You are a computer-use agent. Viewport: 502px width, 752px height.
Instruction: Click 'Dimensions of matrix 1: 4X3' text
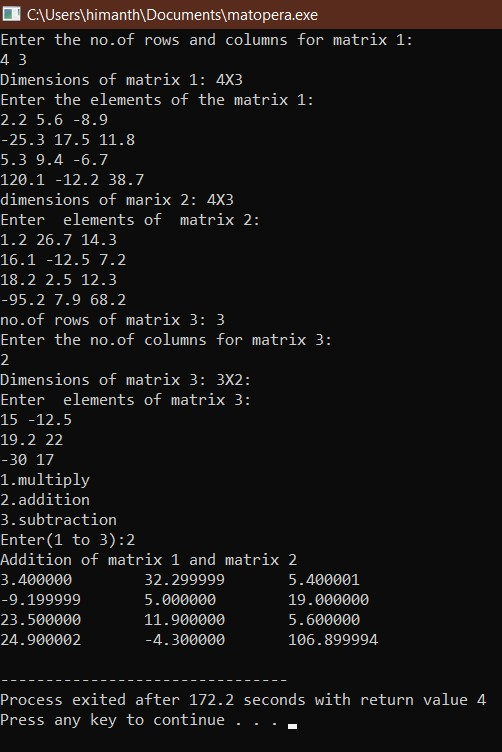122,80
